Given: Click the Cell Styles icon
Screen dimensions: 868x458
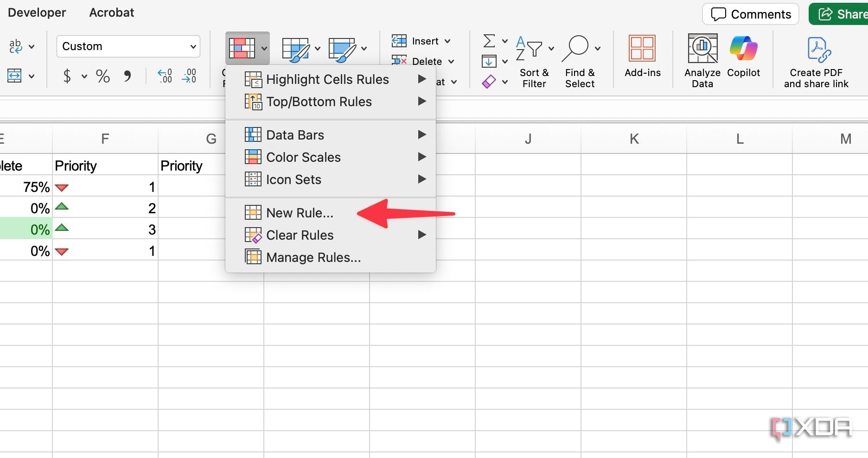Looking at the screenshot, I should pos(342,49).
